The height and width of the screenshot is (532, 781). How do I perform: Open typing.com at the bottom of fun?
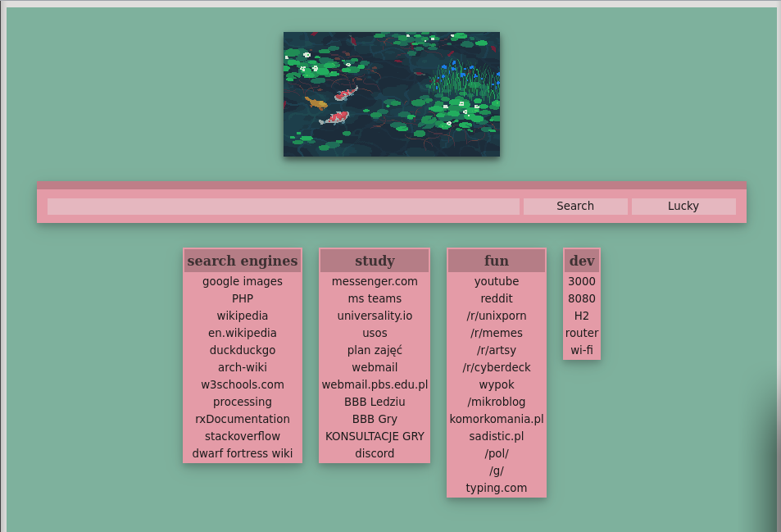coord(497,488)
